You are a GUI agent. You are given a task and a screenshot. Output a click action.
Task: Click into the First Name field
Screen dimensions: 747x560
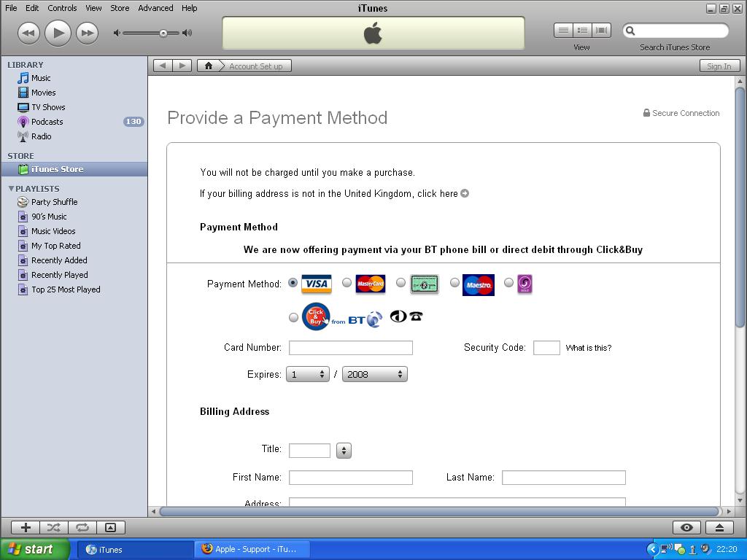coord(351,478)
